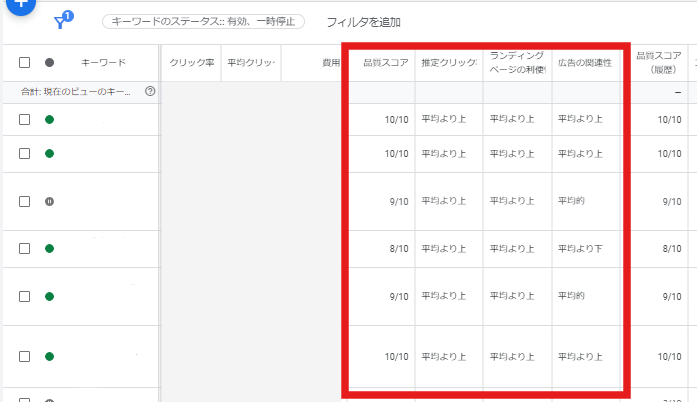Sort by the 平均クリック単価 column header

(x=251, y=63)
